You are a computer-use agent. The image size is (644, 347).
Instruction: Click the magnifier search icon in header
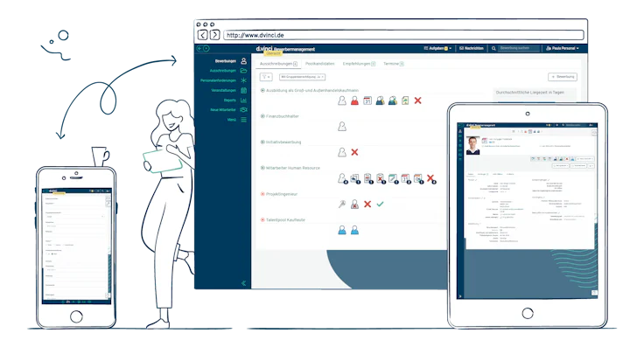(x=493, y=48)
